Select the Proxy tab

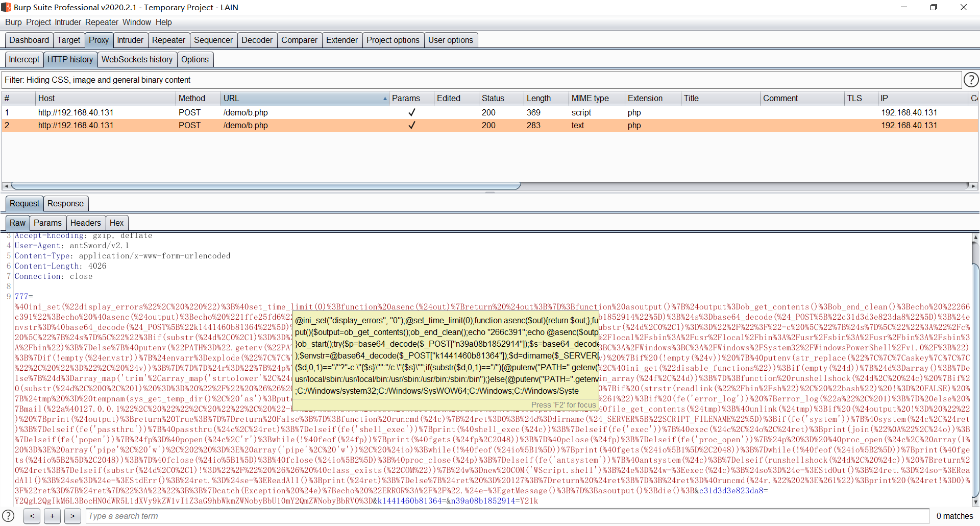coord(99,40)
